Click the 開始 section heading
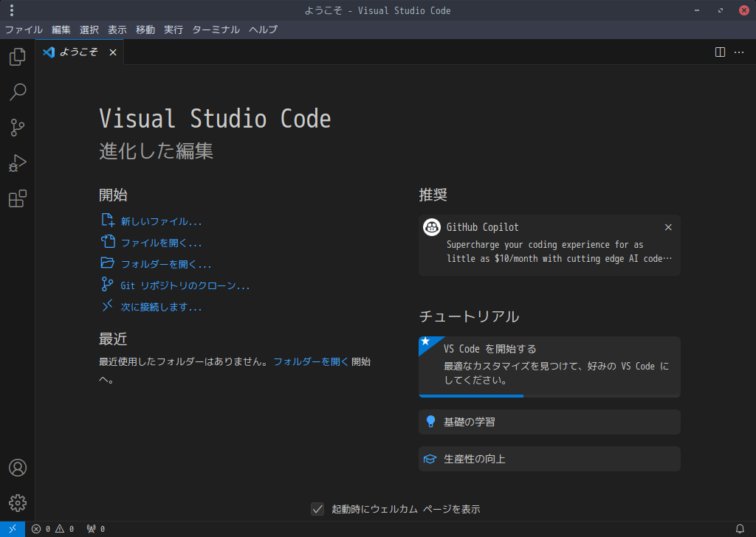The image size is (756, 537). click(113, 195)
